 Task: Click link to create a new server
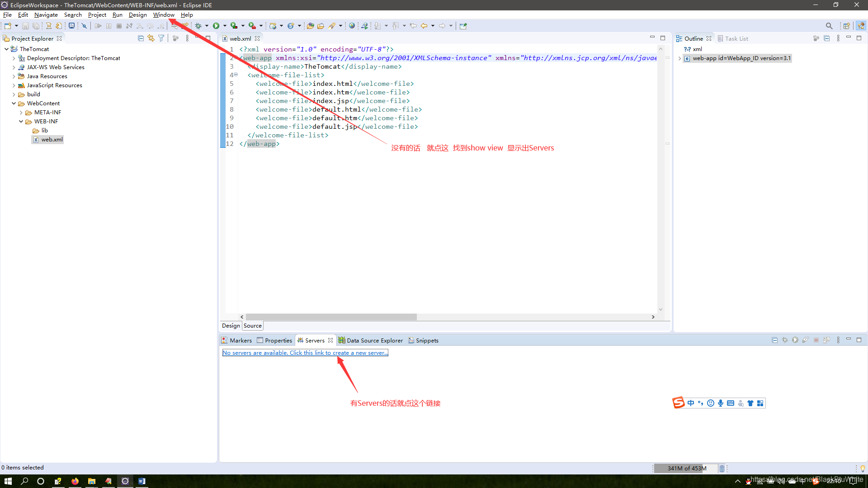[305, 353]
